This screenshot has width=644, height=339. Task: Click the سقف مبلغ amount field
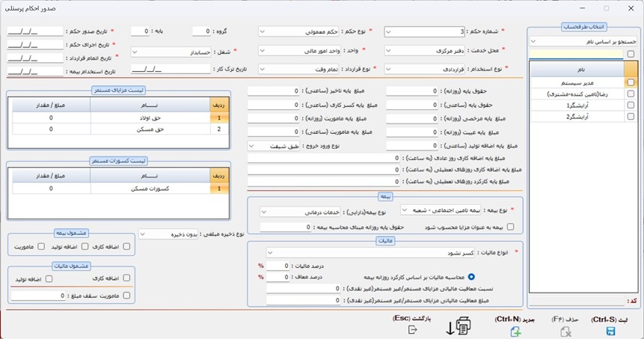(x=38, y=296)
